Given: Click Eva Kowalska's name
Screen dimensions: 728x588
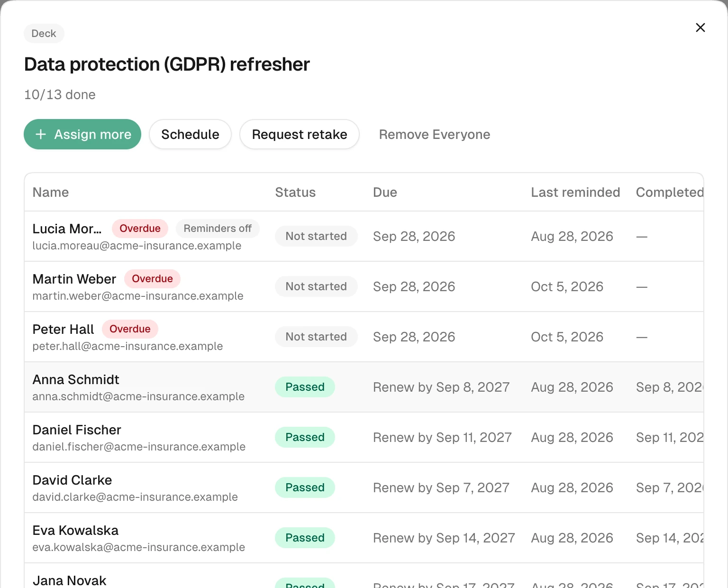Looking at the screenshot, I should pyautogui.click(x=75, y=530).
